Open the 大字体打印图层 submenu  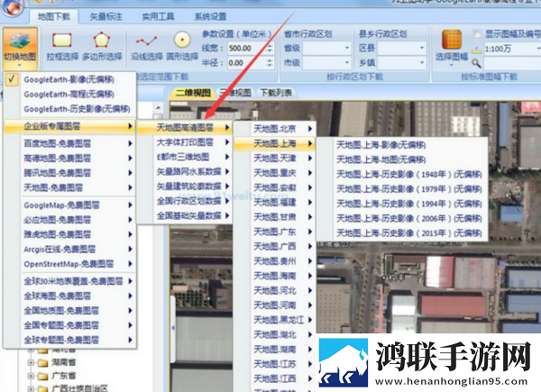click(185, 142)
